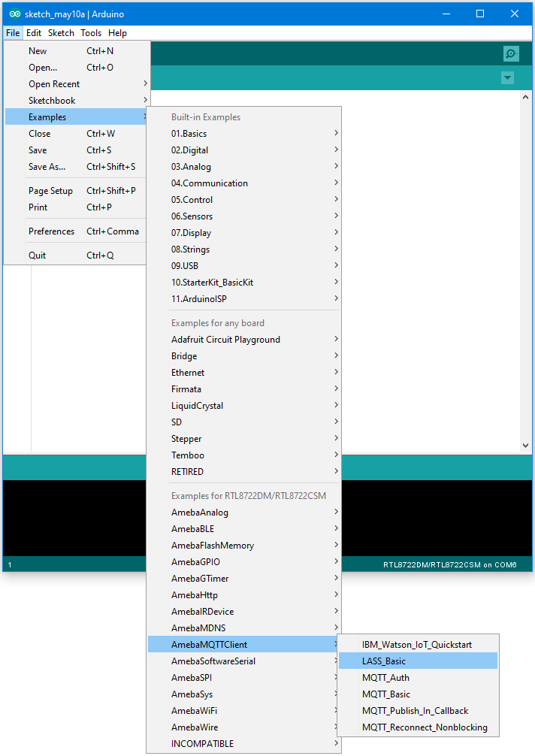Open AmebaGTimer examples
Screen dimensions: 535x756
coord(244,579)
